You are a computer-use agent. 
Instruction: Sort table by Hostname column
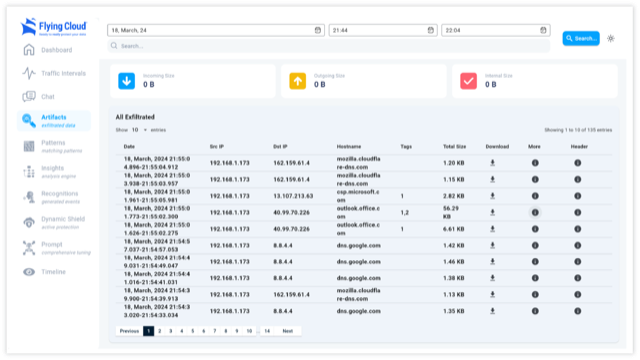[349, 147]
